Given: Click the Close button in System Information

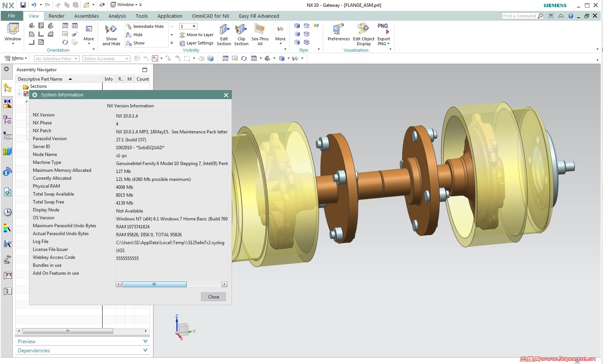Looking at the screenshot, I should tap(213, 297).
